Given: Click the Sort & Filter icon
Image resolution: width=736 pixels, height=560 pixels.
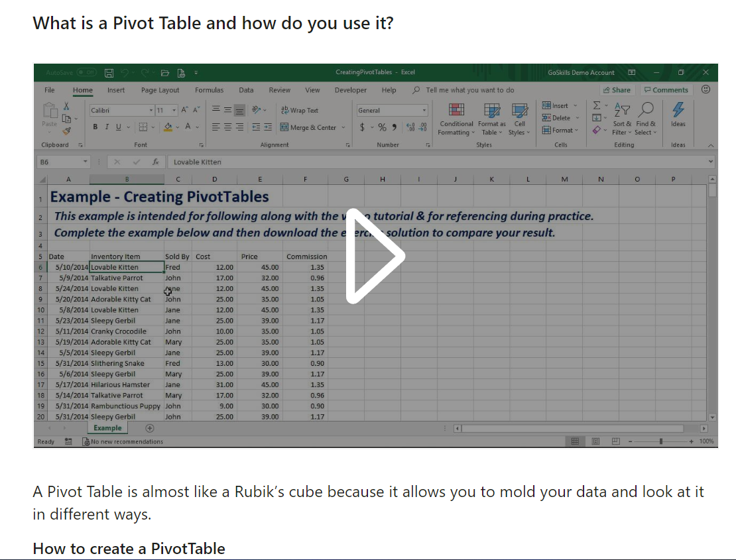Looking at the screenshot, I should [622, 109].
